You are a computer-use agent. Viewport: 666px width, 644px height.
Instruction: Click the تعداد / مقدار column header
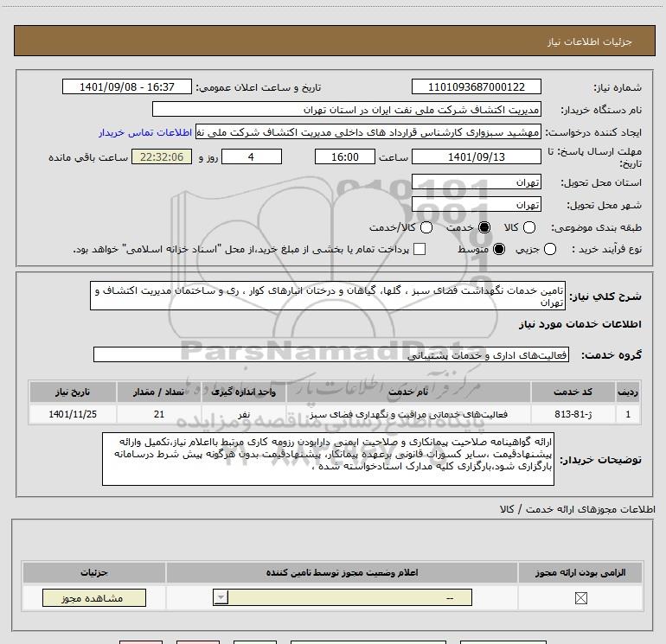(x=159, y=392)
